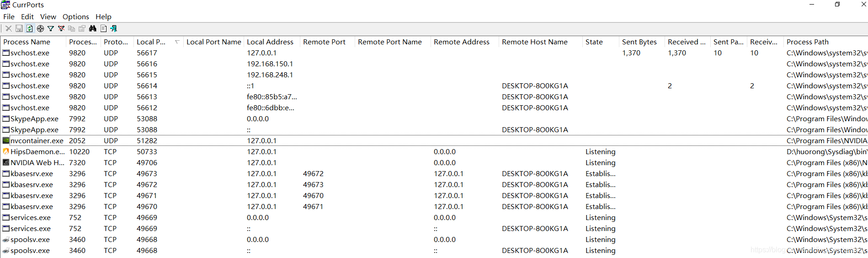Click the Refresh toolbar icon
This screenshot has height=258, width=868.
[x=30, y=28]
